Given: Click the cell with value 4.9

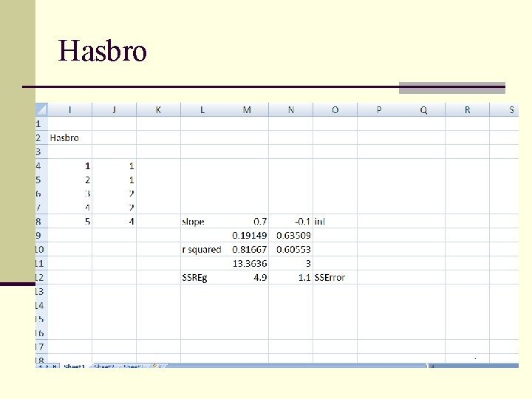Looking at the screenshot, I should coord(247,277).
